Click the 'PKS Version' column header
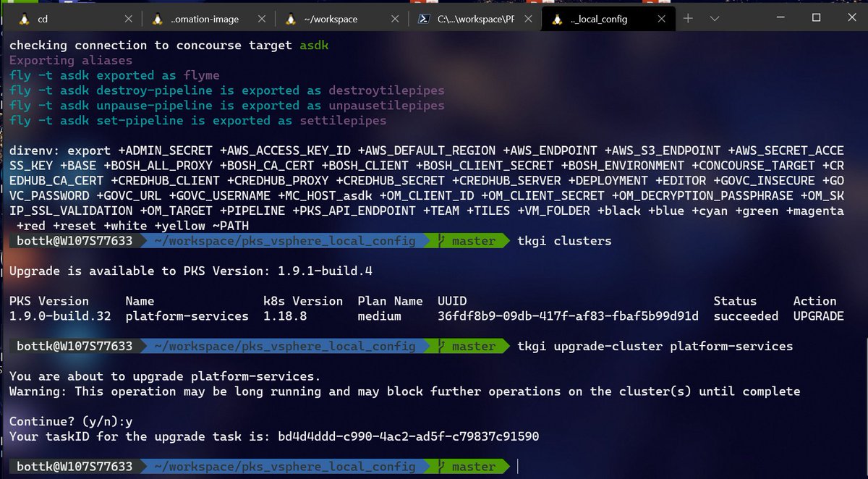Screen dimensions: 868x479 [49, 301]
